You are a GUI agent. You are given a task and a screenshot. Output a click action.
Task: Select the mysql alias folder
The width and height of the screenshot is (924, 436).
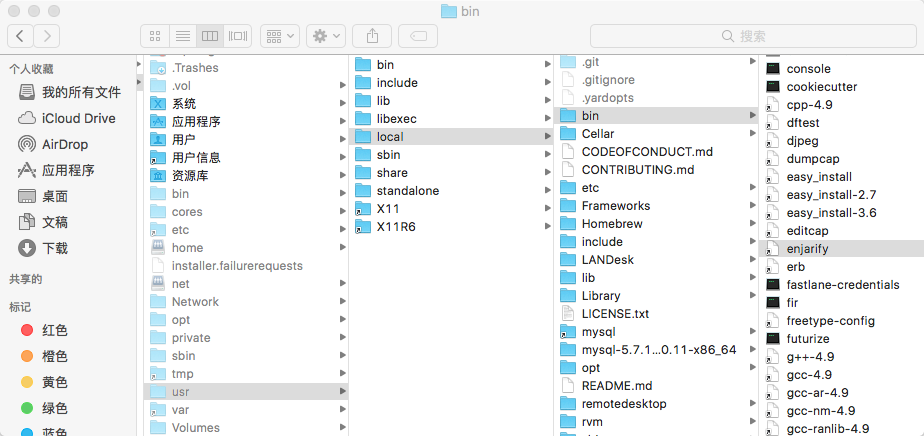[656, 332]
